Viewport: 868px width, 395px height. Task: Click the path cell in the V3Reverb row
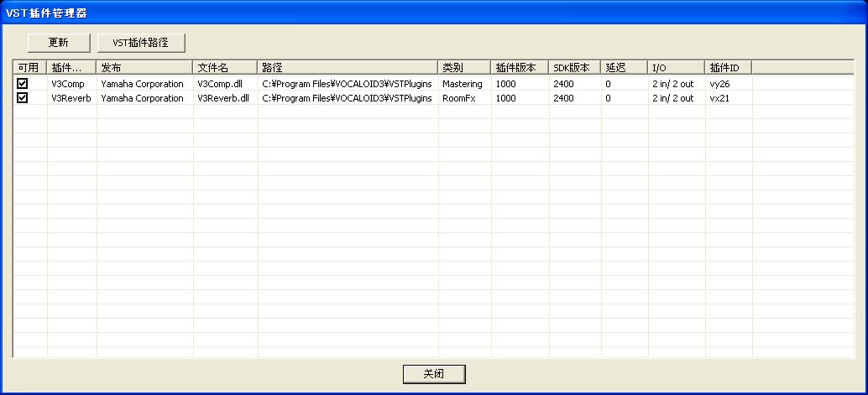[x=347, y=98]
